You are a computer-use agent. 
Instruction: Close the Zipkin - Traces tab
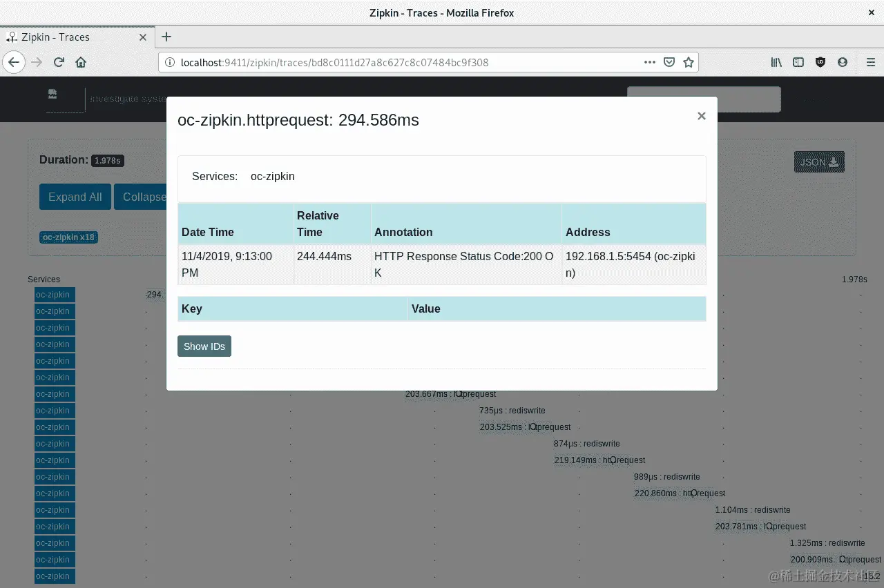[143, 37]
